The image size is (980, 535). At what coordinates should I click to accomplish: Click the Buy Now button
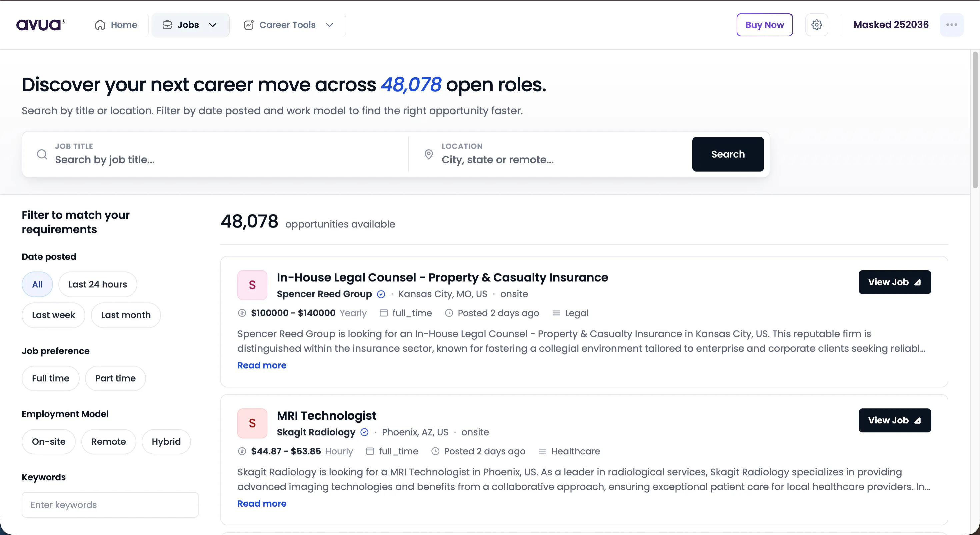(x=764, y=25)
